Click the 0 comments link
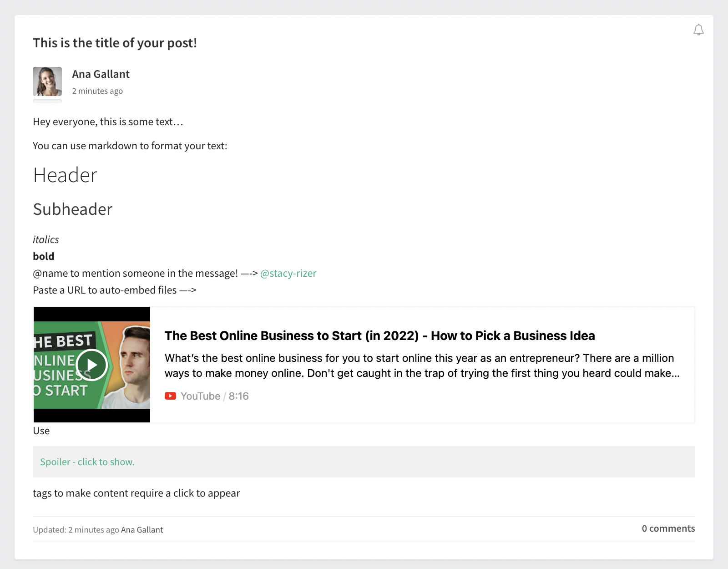 pos(668,528)
